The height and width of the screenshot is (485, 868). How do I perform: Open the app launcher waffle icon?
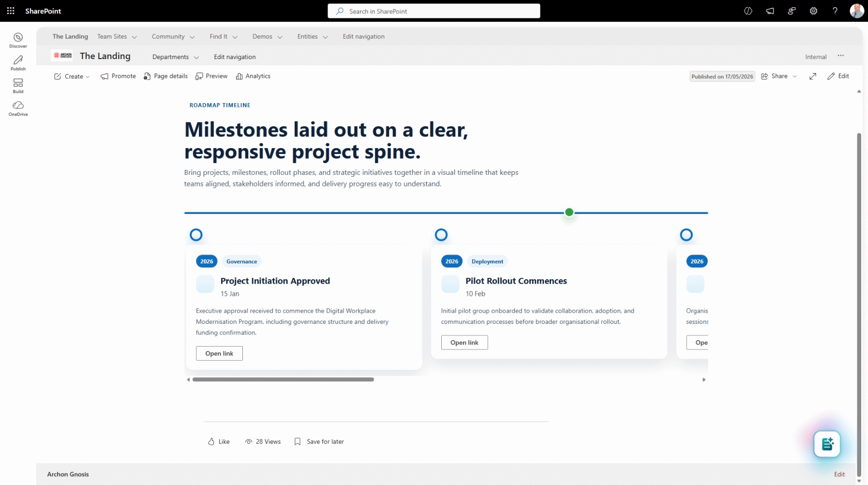(11, 11)
